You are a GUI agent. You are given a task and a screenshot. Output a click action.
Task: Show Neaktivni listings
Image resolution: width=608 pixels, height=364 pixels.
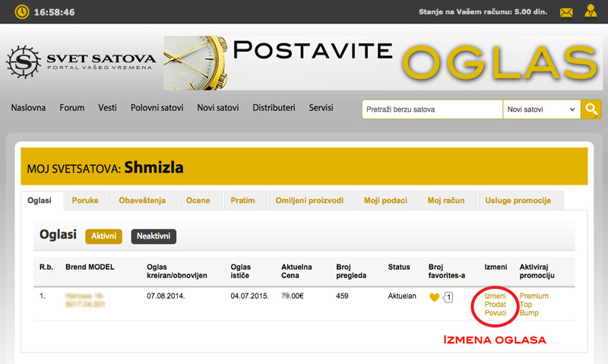coord(154,236)
